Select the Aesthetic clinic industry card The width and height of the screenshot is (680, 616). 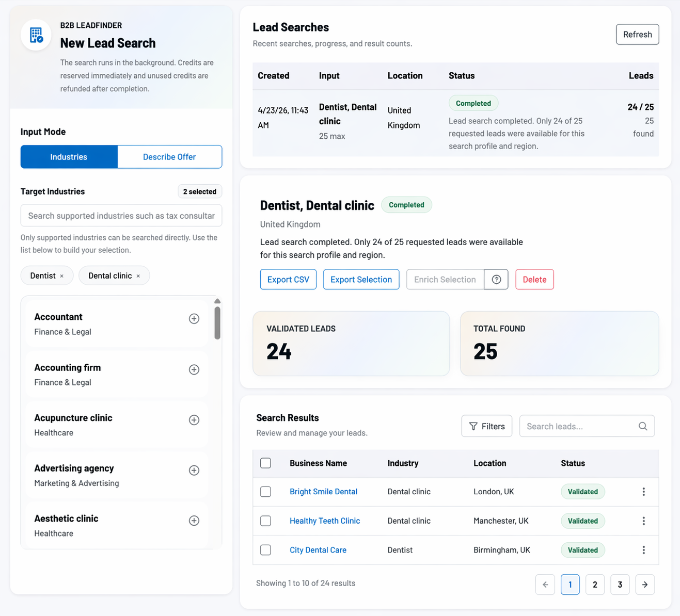tap(117, 525)
